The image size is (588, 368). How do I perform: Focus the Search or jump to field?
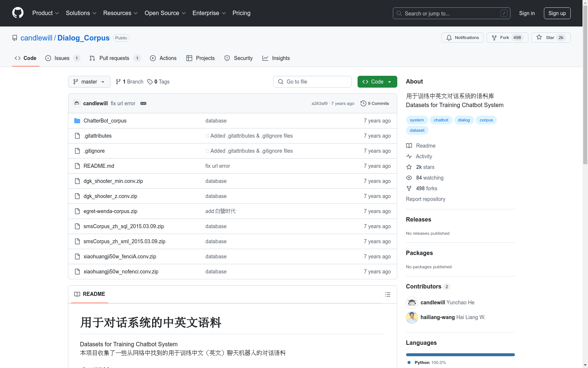click(452, 13)
